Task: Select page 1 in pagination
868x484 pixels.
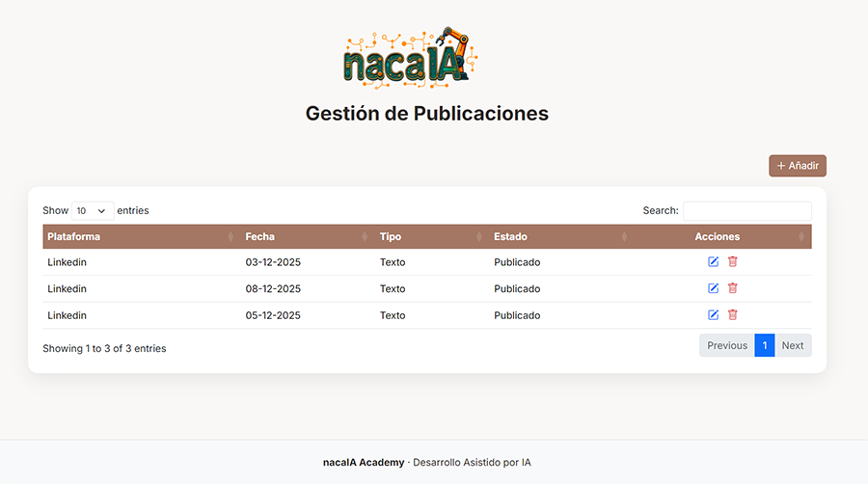Action: (765, 345)
